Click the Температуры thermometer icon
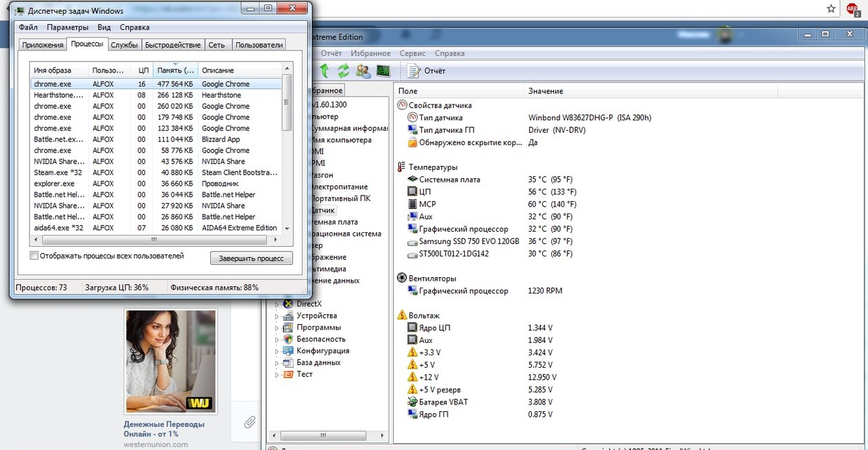868x450 pixels. point(401,167)
